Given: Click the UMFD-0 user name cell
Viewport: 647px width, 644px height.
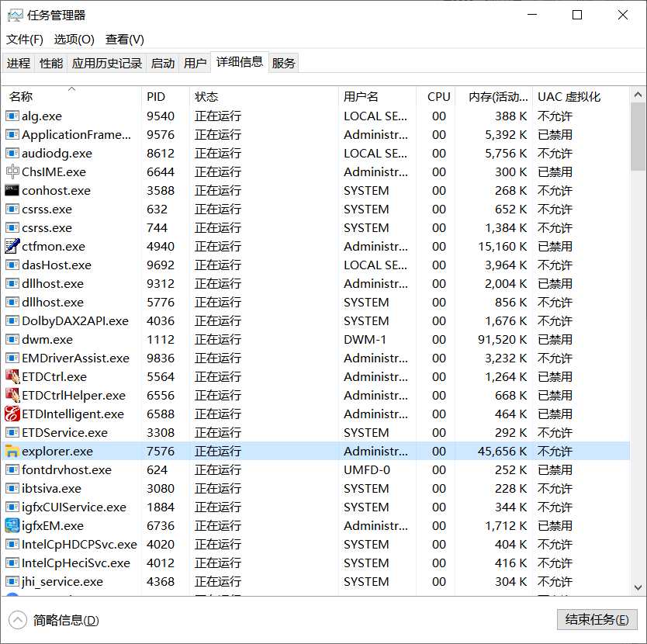Looking at the screenshot, I should [x=367, y=469].
